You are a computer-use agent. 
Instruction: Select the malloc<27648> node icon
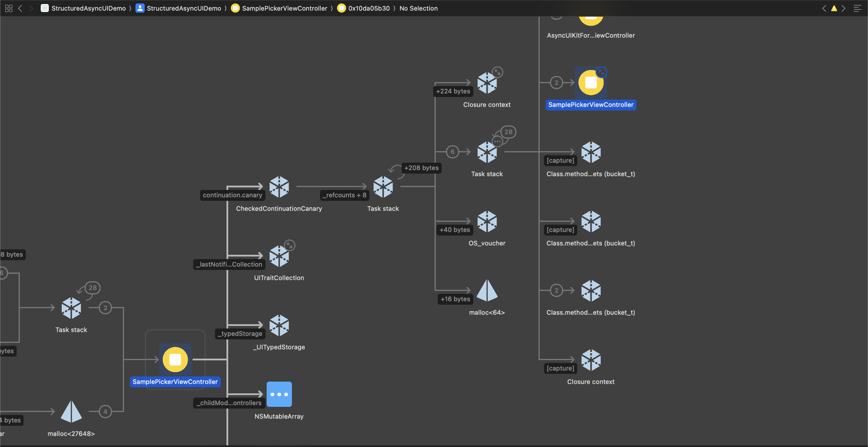pos(71,411)
